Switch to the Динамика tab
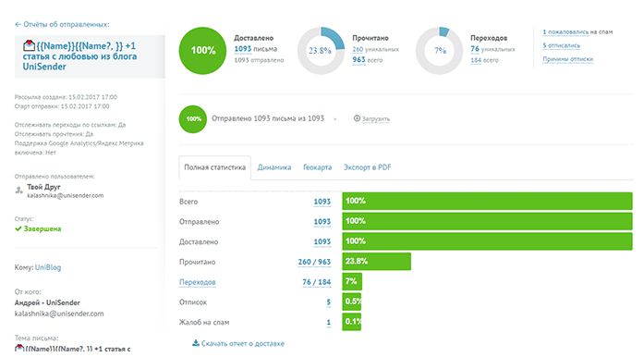The width and height of the screenshot is (644, 357). [x=274, y=167]
